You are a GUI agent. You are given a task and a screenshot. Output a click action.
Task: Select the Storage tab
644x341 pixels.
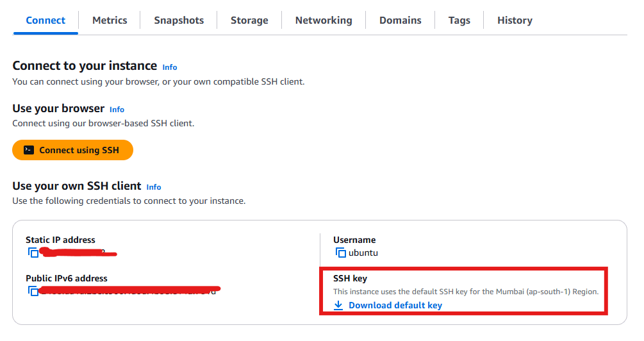click(249, 21)
